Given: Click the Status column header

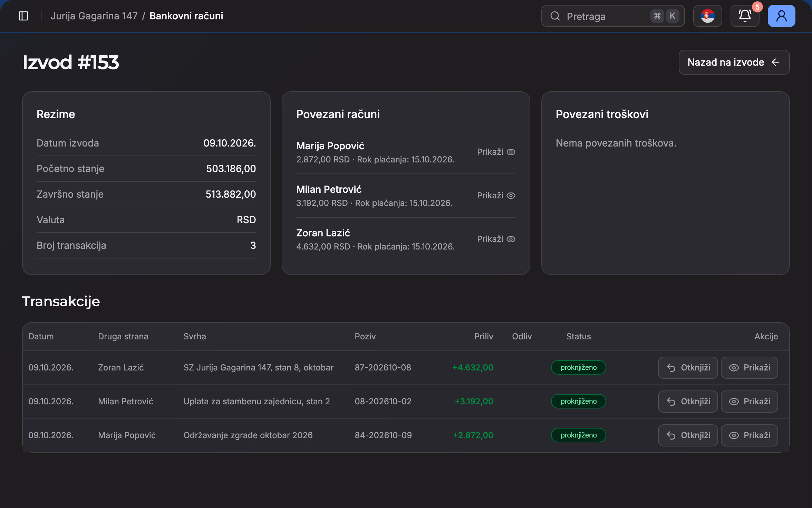Looking at the screenshot, I should (x=578, y=337).
